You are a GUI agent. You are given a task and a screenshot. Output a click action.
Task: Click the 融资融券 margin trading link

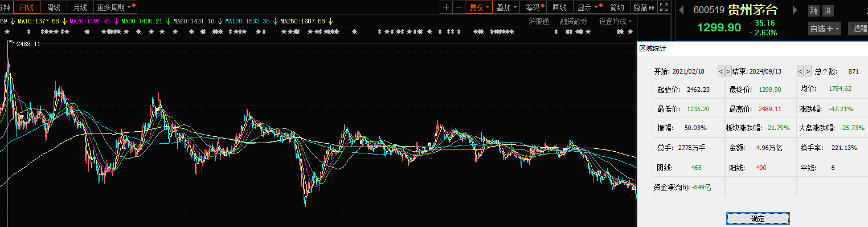574,21
